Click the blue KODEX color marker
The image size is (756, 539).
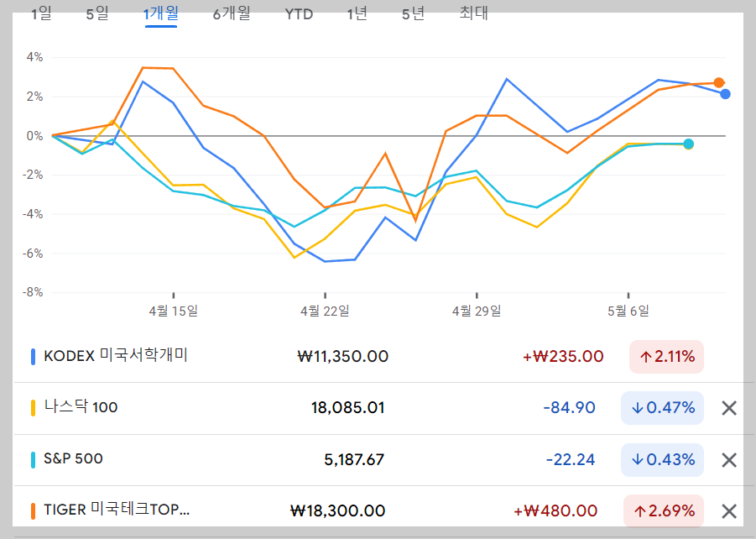(x=34, y=357)
